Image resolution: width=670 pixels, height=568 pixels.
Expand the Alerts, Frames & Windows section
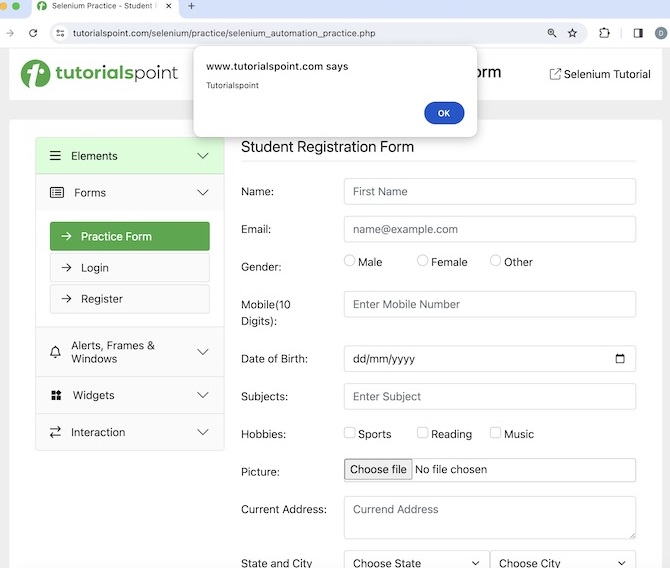click(130, 352)
